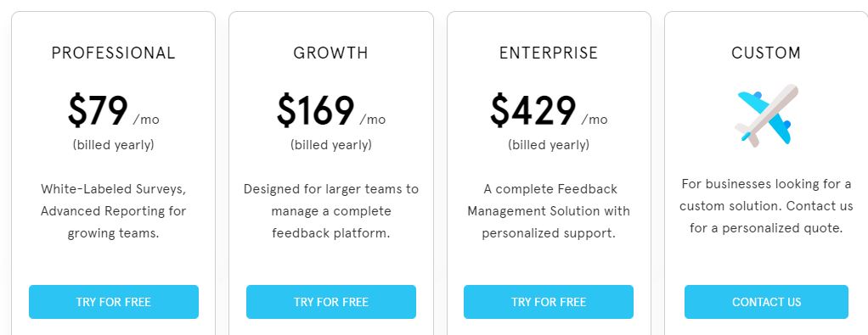This screenshot has height=335, width=868.
Task: Click the "complete Feedback Management Solution" description
Action: click(549, 211)
